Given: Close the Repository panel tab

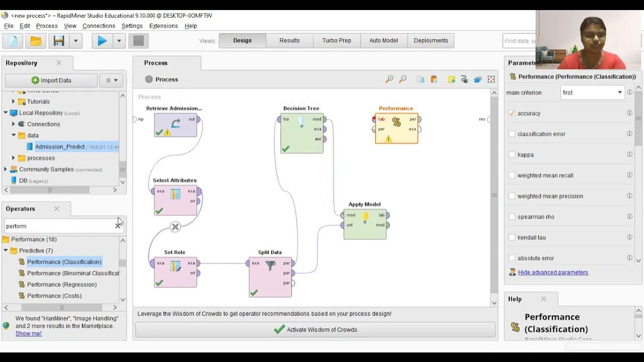Looking at the screenshot, I should pos(59,63).
